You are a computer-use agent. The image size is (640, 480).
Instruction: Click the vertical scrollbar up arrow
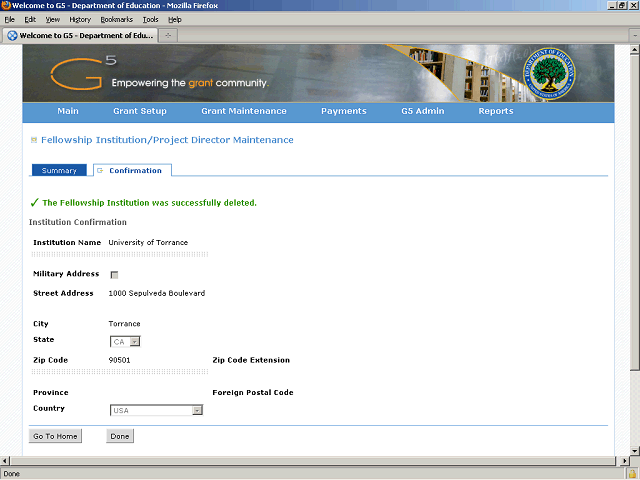click(634, 50)
